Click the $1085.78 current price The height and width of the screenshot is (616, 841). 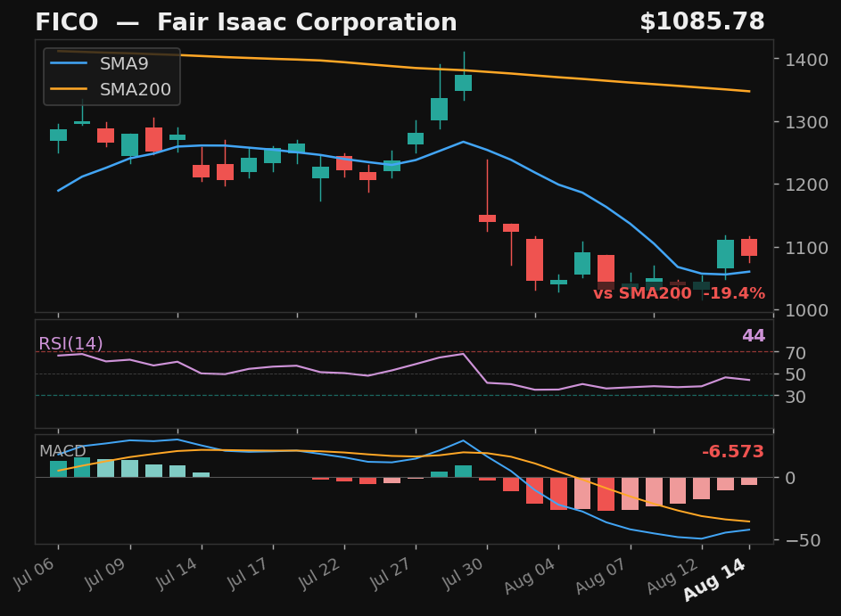coord(702,22)
